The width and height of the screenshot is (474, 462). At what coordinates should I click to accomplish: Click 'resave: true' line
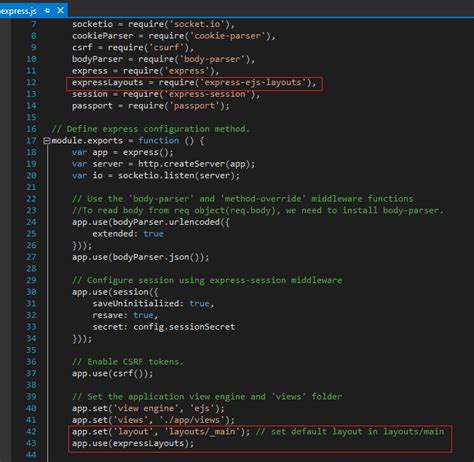pyautogui.click(x=125, y=315)
